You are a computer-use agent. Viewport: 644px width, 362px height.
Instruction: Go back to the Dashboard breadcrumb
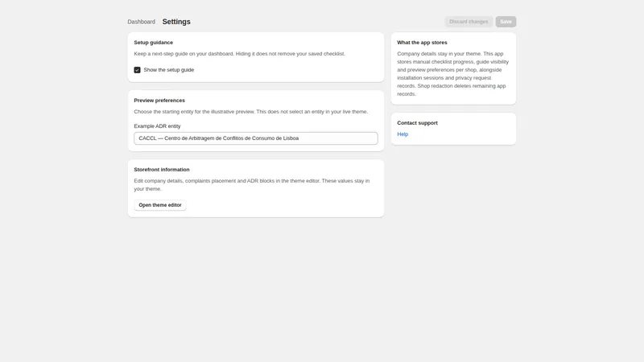142,22
